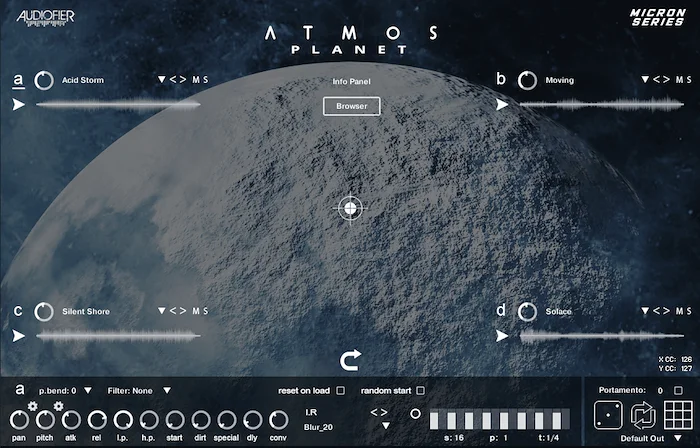Viewport: 700px width, 448px height.
Task: Load previous sound for layer a
Action: coord(173,79)
